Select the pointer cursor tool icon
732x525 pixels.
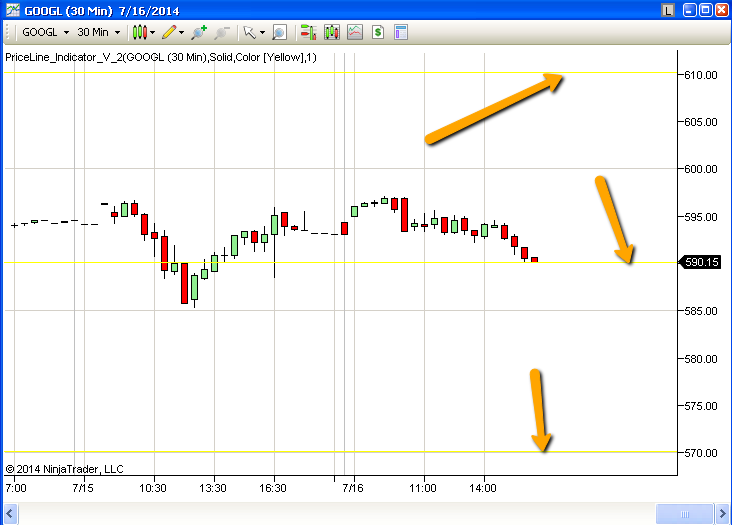250,32
